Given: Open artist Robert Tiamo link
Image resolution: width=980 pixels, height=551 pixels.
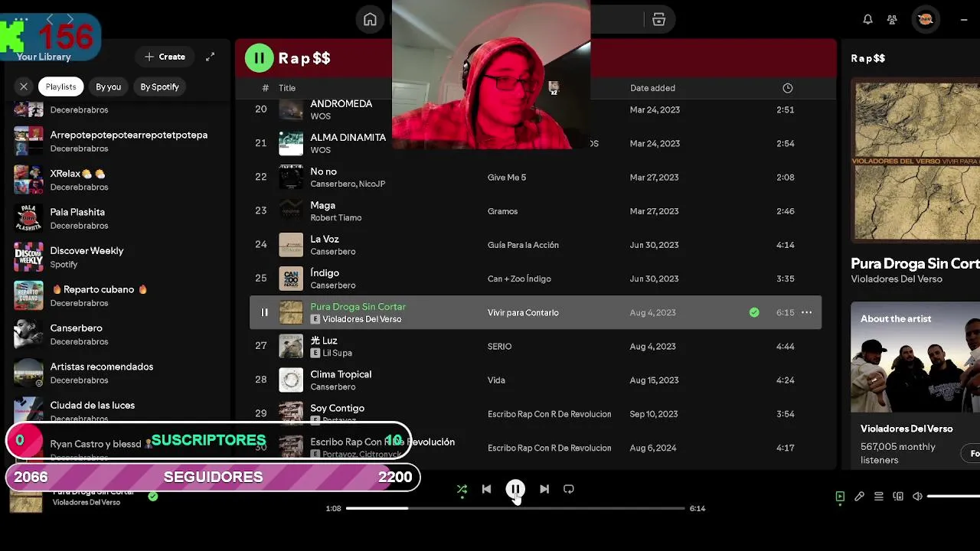Looking at the screenshot, I should pos(335,218).
